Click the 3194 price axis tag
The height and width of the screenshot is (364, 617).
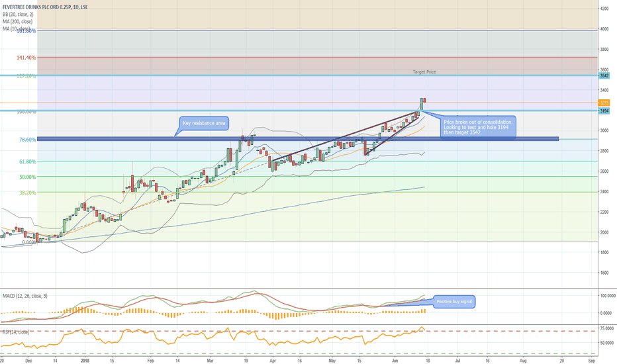click(x=604, y=111)
